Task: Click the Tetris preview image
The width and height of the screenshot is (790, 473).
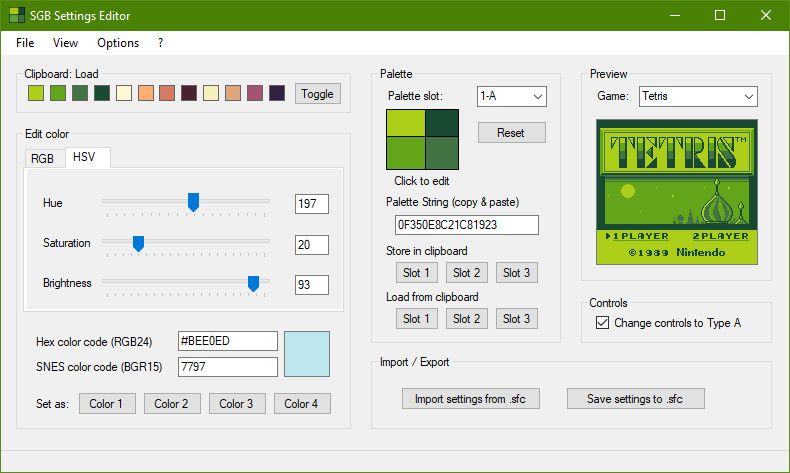Action: tap(677, 192)
